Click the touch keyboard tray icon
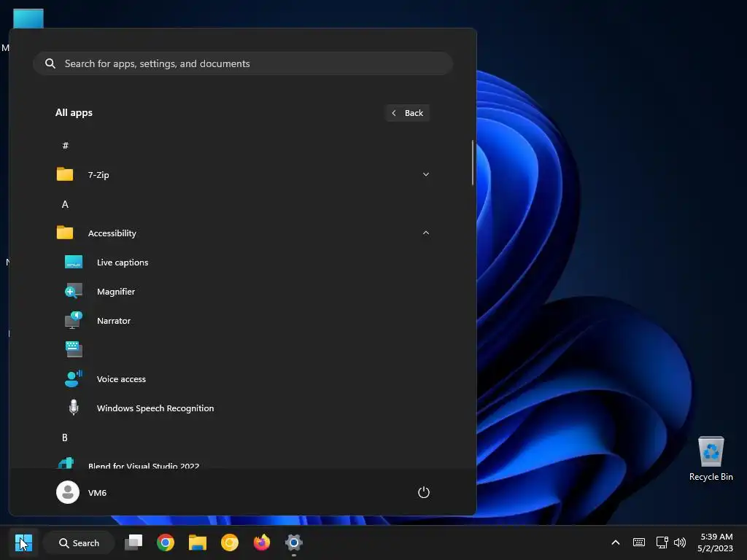This screenshot has width=747, height=560. click(639, 542)
